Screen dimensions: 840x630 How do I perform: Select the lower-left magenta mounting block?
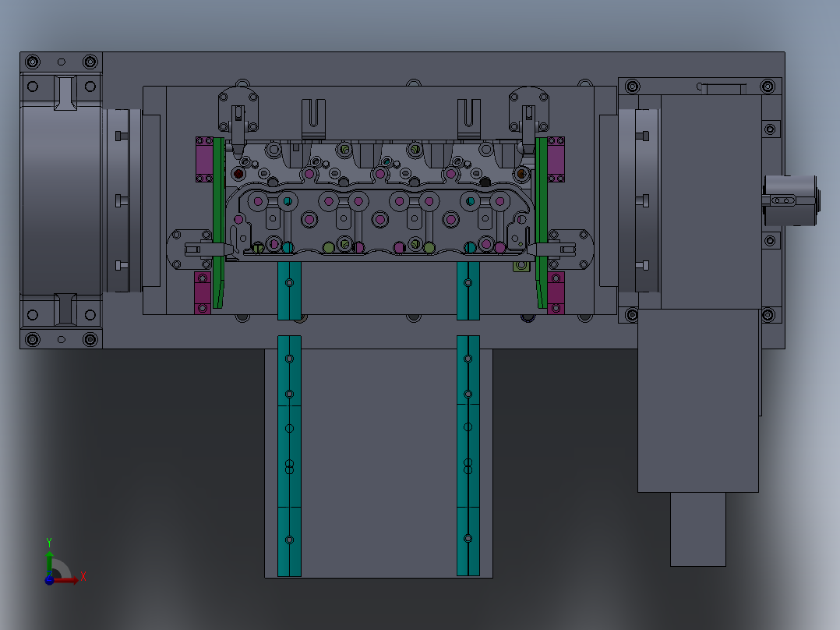[203, 292]
